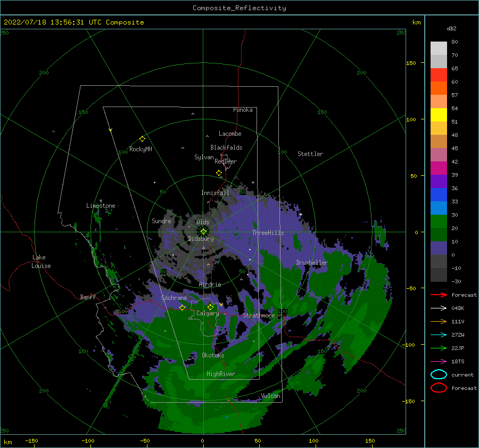Click the 80 dBZ light gray swatch
This screenshot has height=448, width=479.
pos(439,48)
